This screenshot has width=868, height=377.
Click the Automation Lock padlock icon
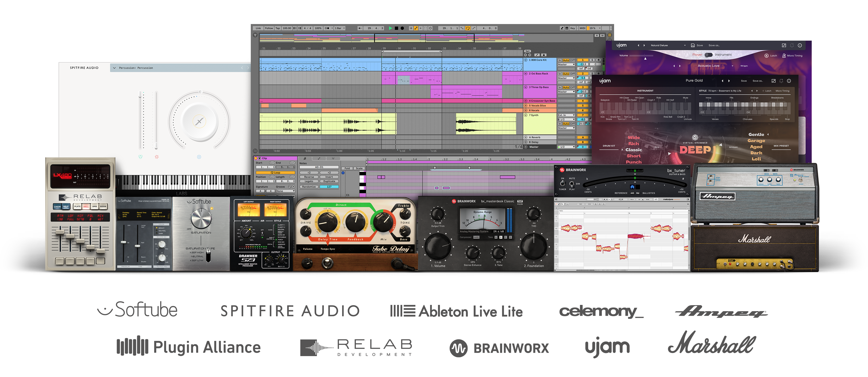[x=543, y=55]
